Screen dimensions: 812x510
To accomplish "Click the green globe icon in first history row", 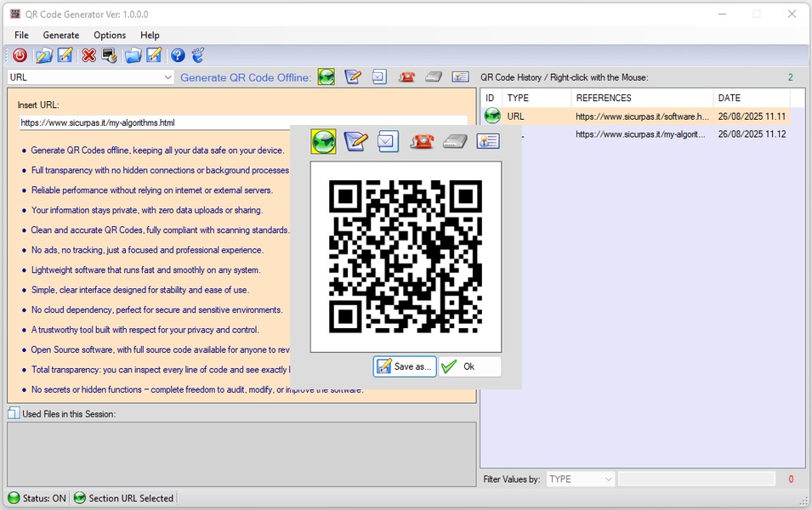I will [492, 116].
